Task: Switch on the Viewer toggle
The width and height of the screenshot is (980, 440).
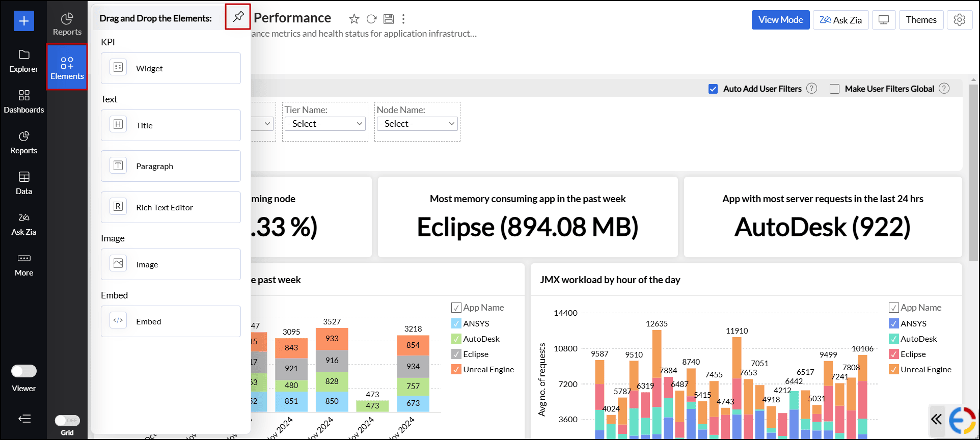Action: pos(24,371)
